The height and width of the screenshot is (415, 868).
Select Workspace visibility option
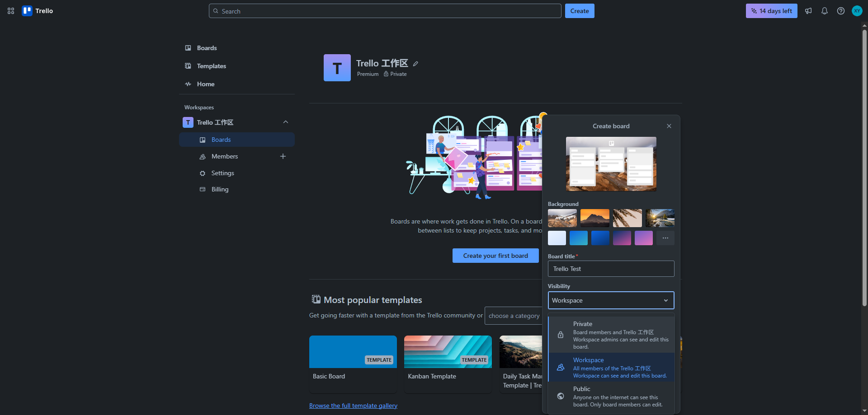coord(611,367)
